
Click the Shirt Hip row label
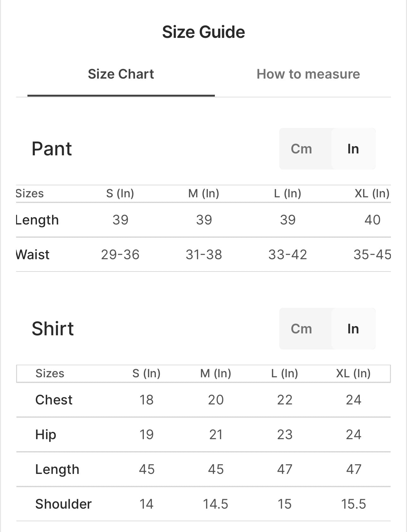click(x=46, y=434)
